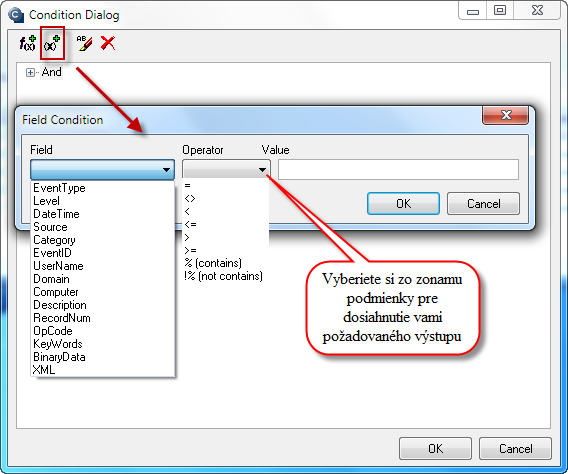Click the red X delete condition icon
The width and height of the screenshot is (568, 474).
(x=108, y=43)
